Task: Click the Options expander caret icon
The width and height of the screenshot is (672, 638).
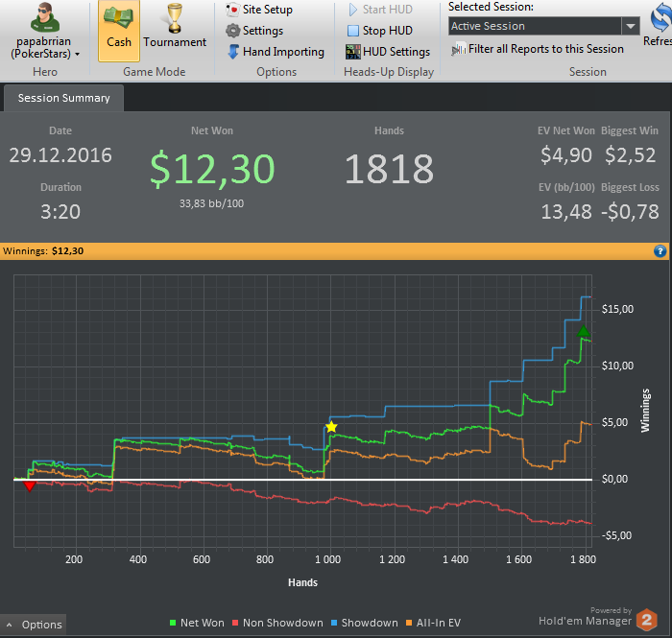Action: click(x=9, y=626)
